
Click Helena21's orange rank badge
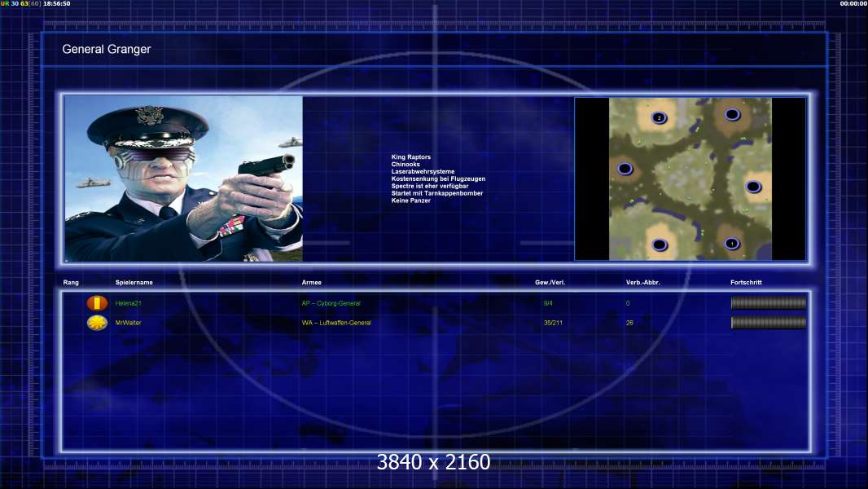tap(97, 303)
